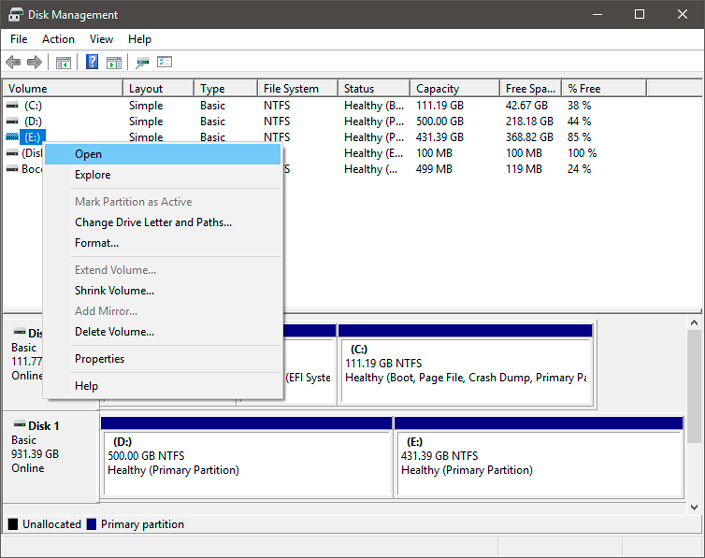
Task: Click the 218.18 GB free space cell
Action: pos(529,121)
